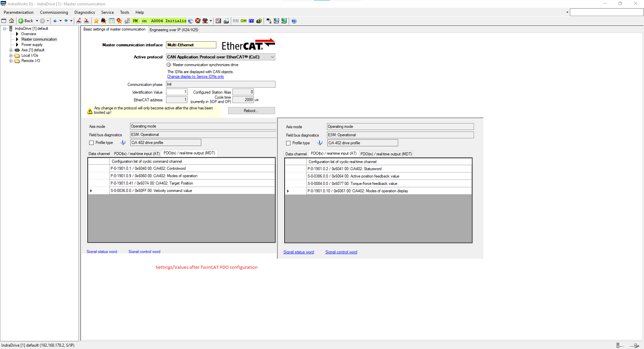The height and width of the screenshot is (349, 644).
Task: Open the Service menu
Action: tap(107, 12)
